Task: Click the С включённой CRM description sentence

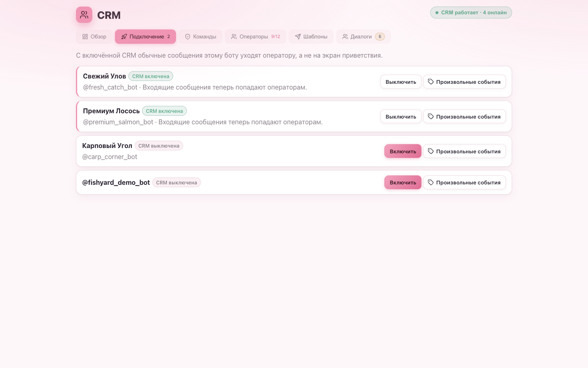Action: [x=229, y=55]
